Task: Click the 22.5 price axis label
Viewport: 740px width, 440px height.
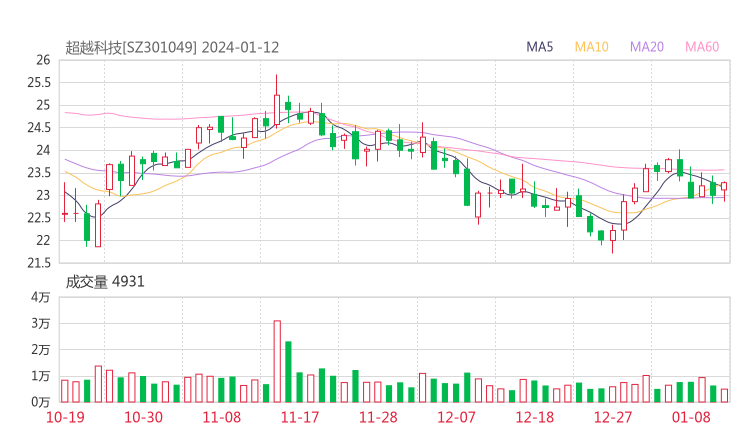Action: pos(39,218)
